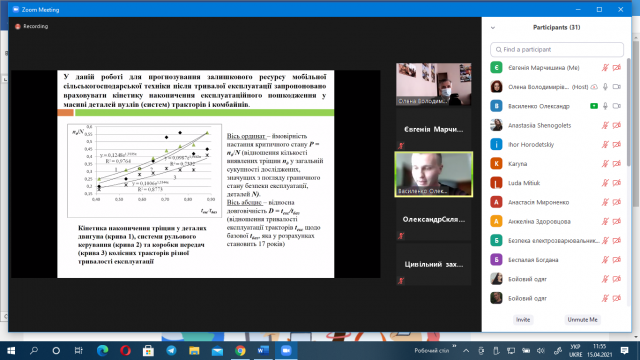Image resolution: width=640 pixels, height=360 pixels.
Task: Click video-off icon for Luda Mitiuk
Action: pyautogui.click(x=617, y=183)
